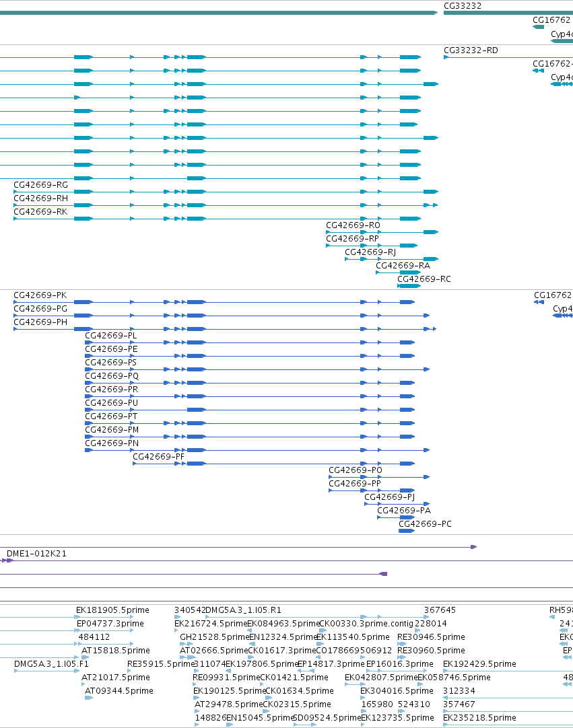Click the CG42669-PJ label
Image resolution: width=573 pixels, height=728 pixels.
point(389,497)
